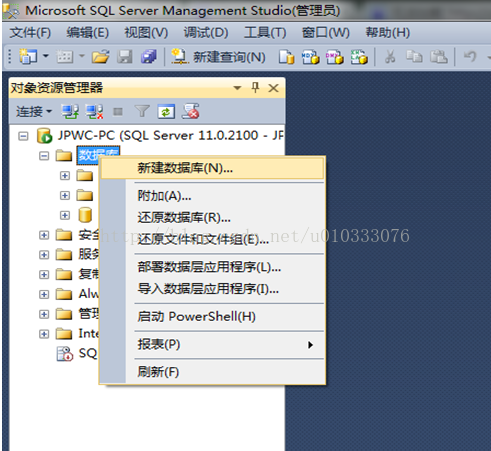
Task: Open the 工具(T) menu
Action: (265, 33)
